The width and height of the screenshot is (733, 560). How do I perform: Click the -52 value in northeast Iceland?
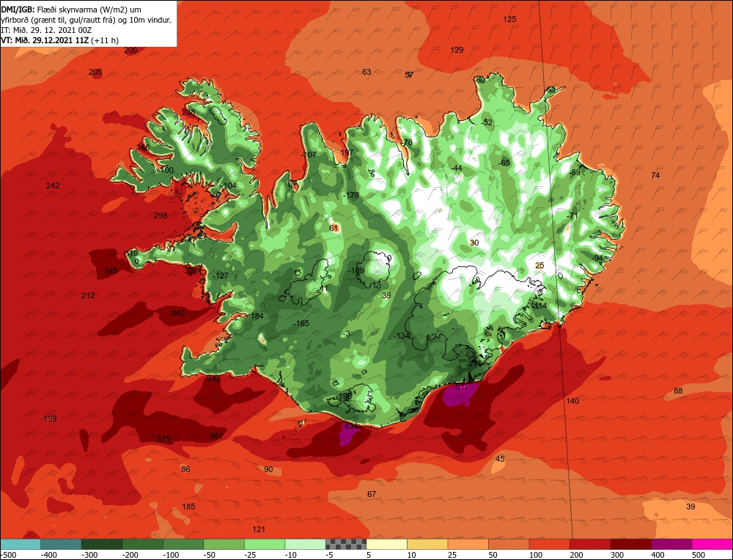(487, 122)
